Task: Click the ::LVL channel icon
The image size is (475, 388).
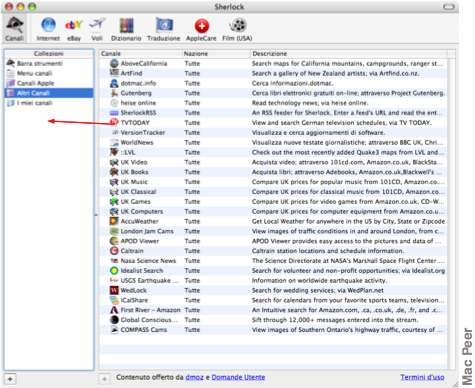Action: coord(114,152)
